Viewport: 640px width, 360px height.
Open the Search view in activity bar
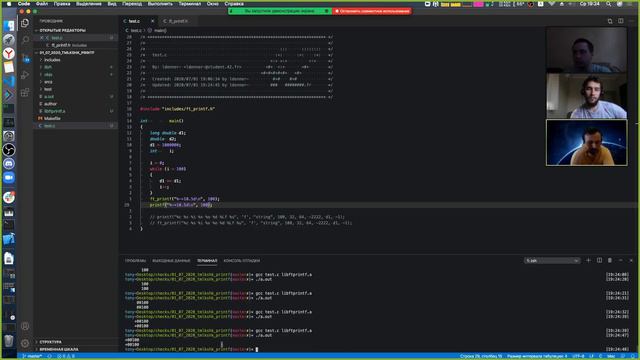tap(25, 40)
